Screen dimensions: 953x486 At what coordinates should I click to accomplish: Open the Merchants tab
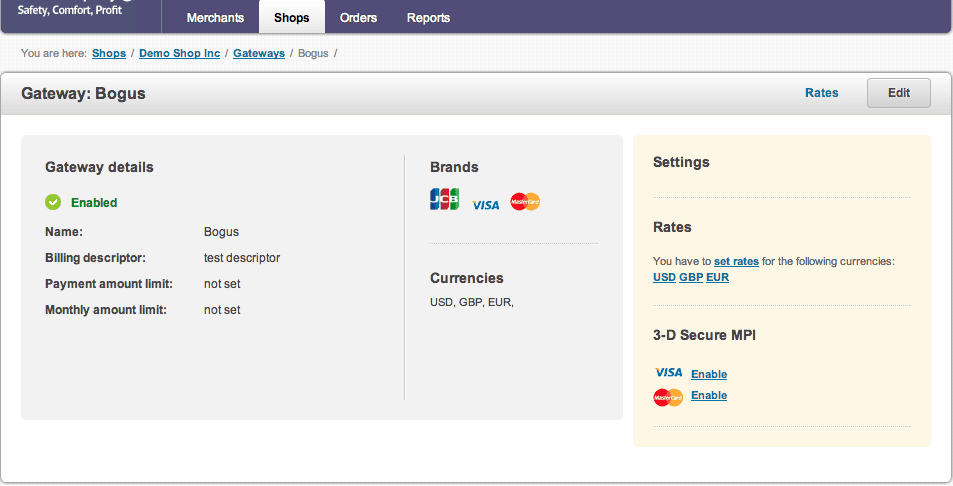tap(215, 18)
